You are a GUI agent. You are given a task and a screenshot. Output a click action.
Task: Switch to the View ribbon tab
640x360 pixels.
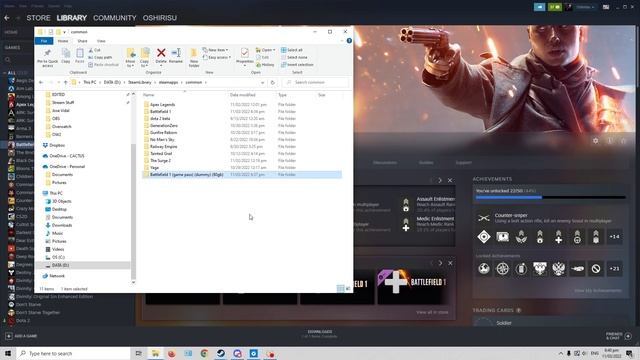101,41
